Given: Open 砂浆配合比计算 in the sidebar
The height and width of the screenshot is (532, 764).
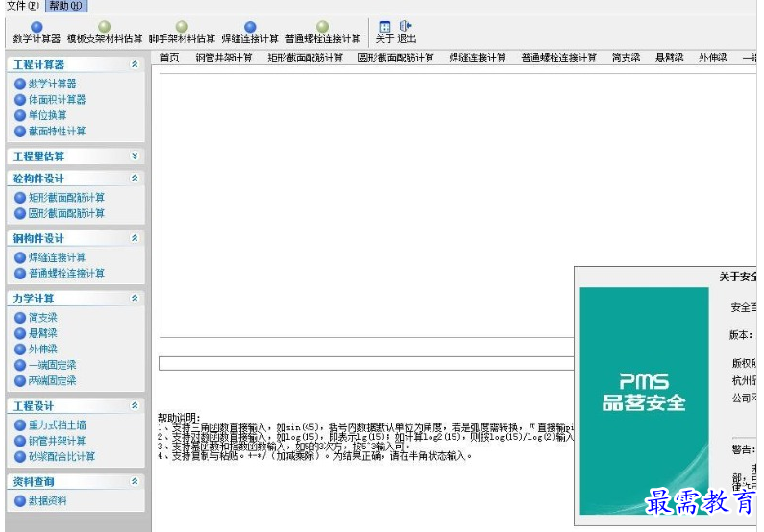Looking at the screenshot, I should (x=55, y=456).
